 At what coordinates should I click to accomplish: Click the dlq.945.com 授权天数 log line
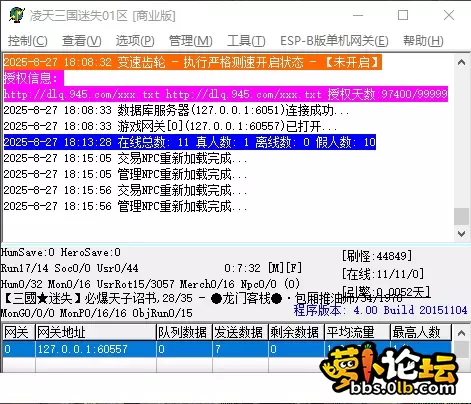226,94
